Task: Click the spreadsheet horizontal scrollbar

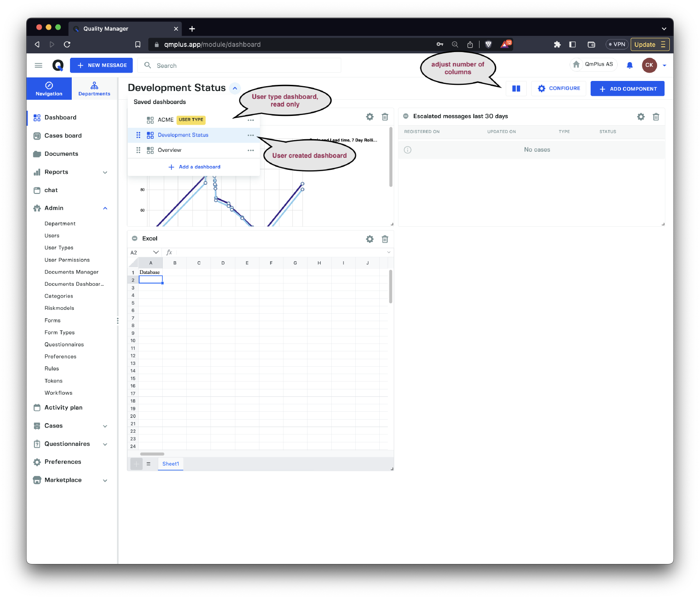Action: [152, 454]
